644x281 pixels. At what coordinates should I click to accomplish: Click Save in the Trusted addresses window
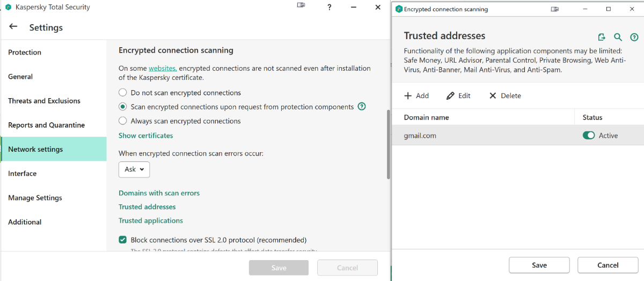coord(539,265)
